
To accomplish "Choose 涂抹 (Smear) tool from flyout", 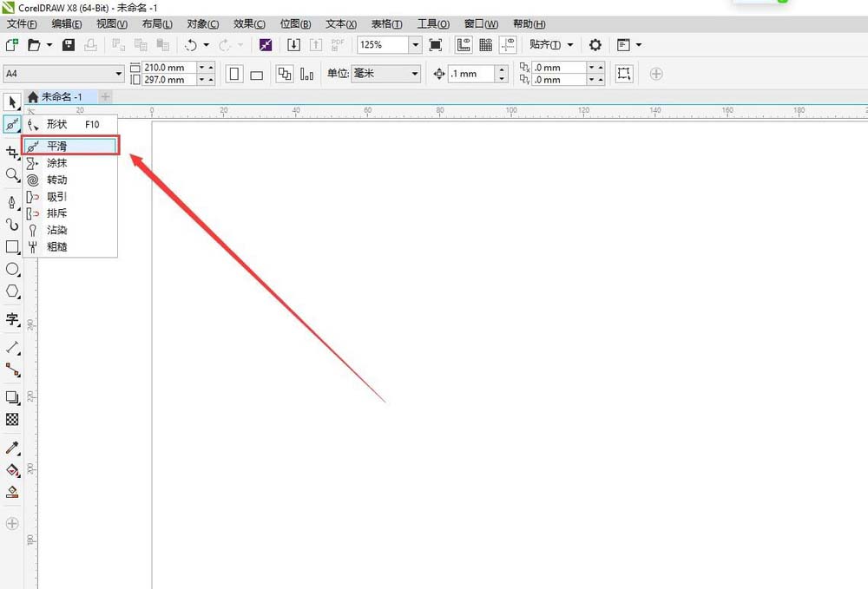I will click(69, 163).
